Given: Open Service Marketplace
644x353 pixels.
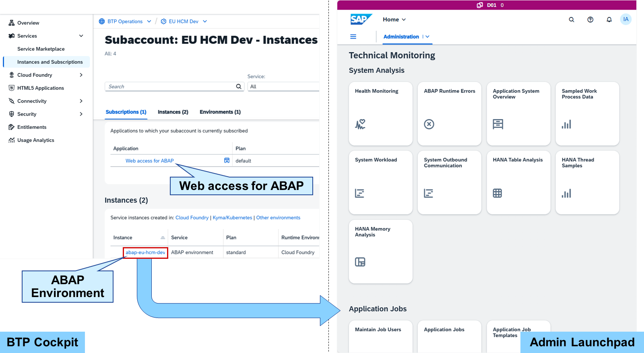Looking at the screenshot, I should coord(41,49).
